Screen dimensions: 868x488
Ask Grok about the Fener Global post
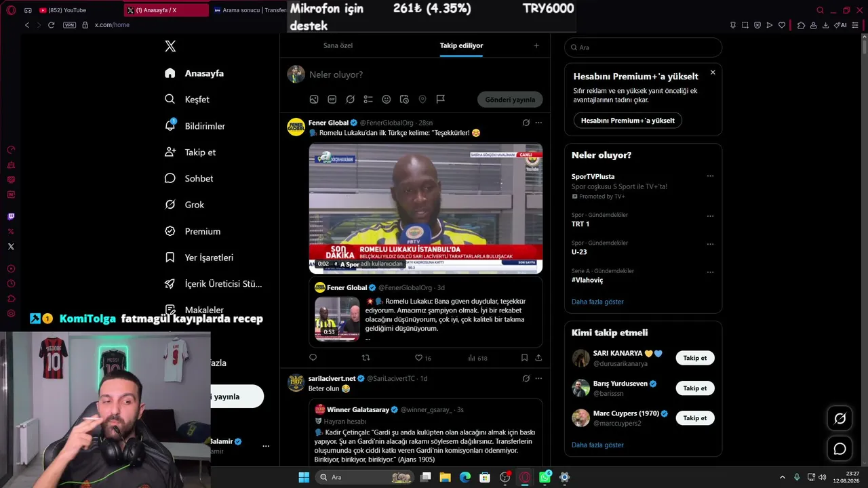point(526,123)
